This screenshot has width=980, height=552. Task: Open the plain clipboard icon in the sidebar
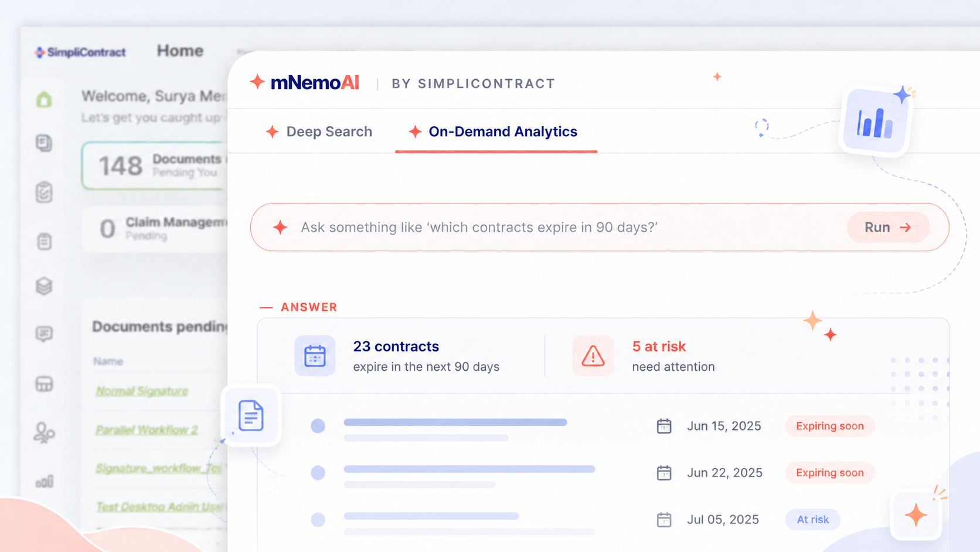44,241
